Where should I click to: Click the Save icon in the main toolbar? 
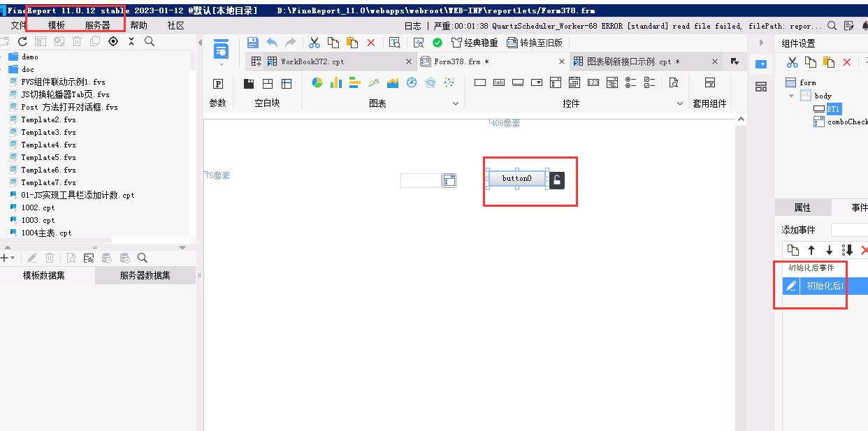253,43
